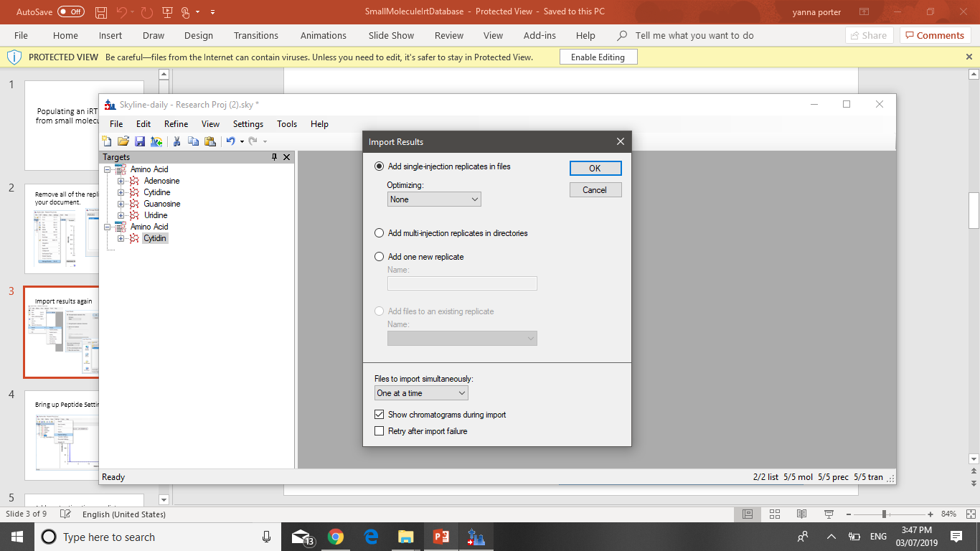This screenshot has height=551, width=980.
Task: Click the Cut scissors icon in Skyline toolbar
Action: click(x=176, y=141)
